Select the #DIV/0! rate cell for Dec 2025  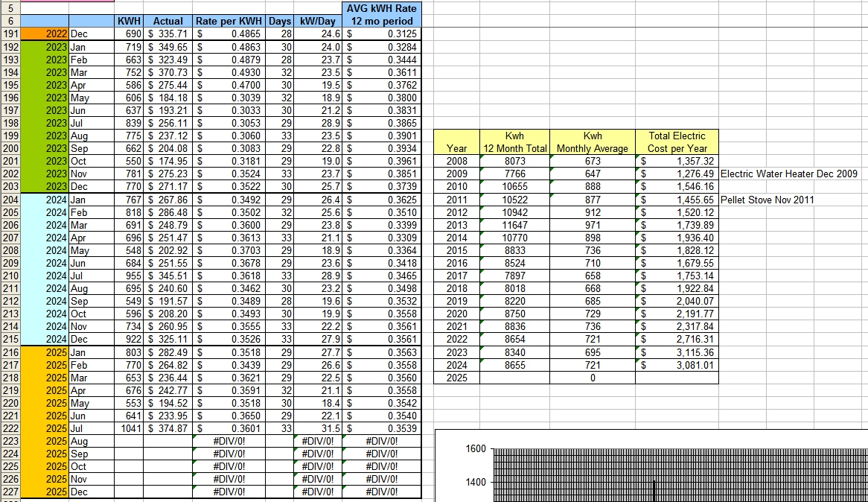(229, 492)
